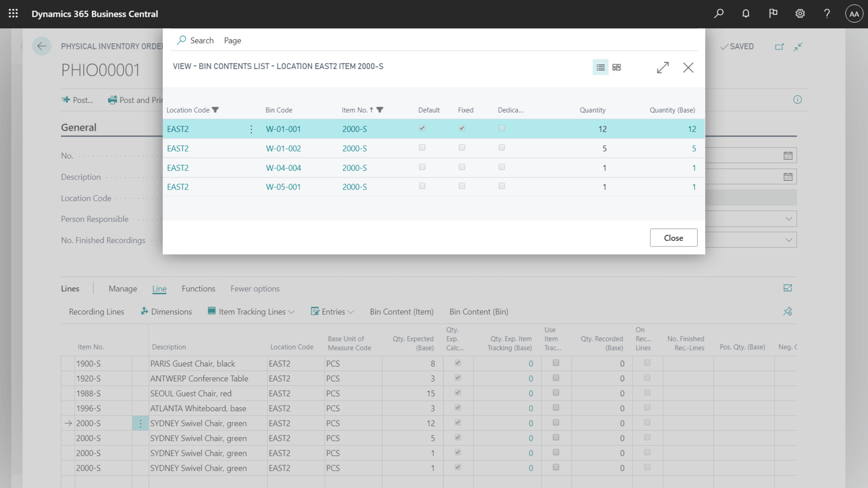The width and height of the screenshot is (868, 488).
Task: Open EAST2 location link in W-05-001 row
Action: tap(178, 187)
